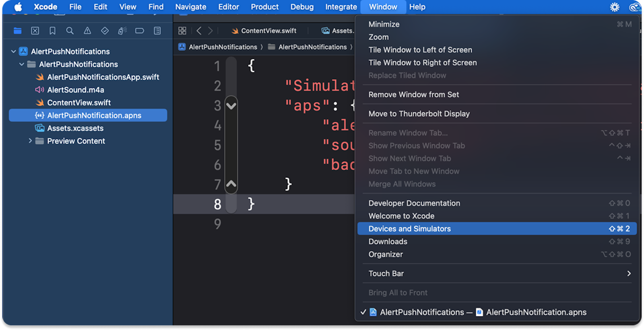Switch to Assets editor tab
The width and height of the screenshot is (644, 330).
coord(338,31)
